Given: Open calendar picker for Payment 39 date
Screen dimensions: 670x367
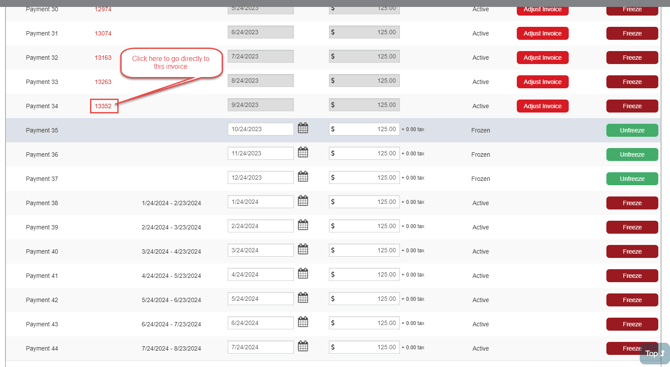Looking at the screenshot, I should tap(303, 225).
